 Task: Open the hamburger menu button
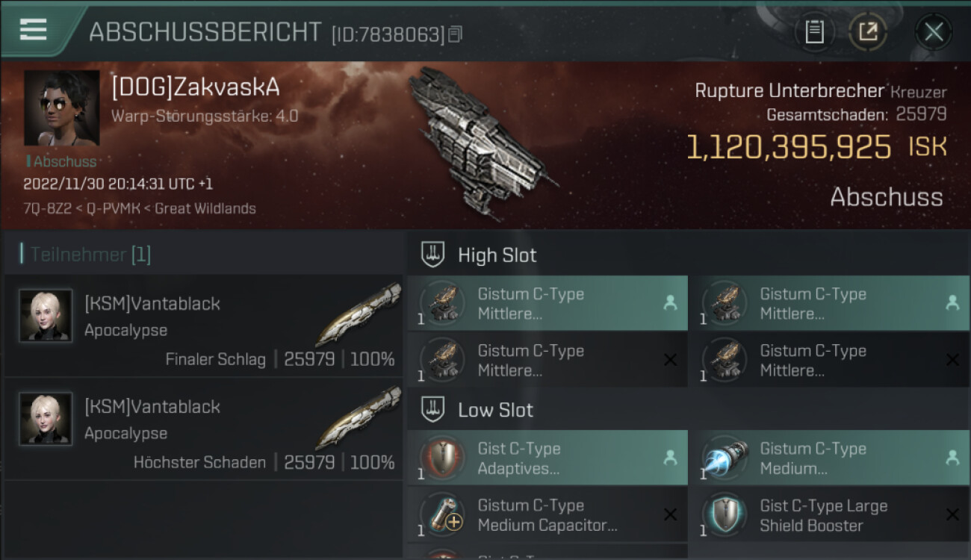click(33, 30)
